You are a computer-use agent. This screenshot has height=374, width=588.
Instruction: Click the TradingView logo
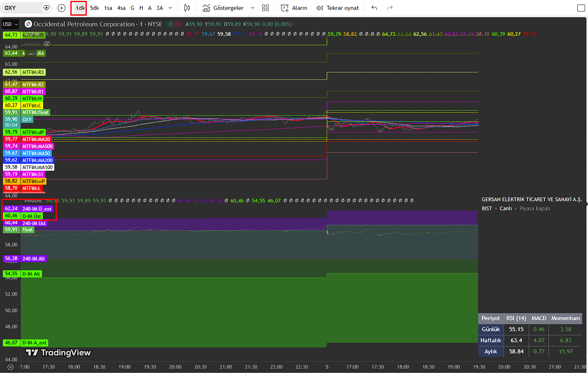pyautogui.click(x=58, y=353)
